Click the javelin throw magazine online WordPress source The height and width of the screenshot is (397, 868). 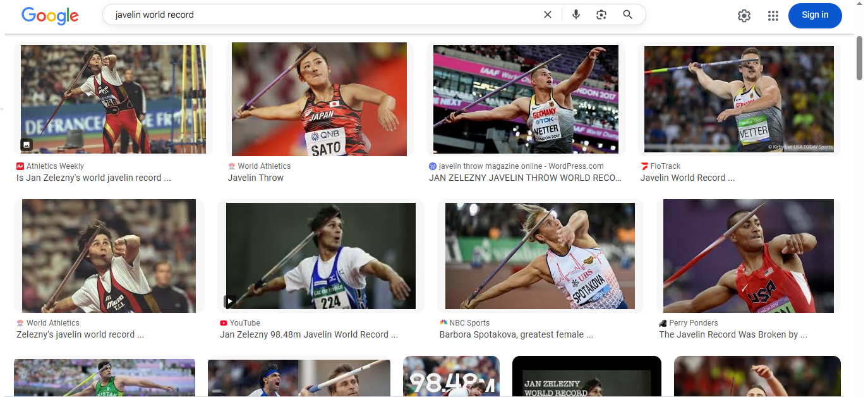pos(521,166)
